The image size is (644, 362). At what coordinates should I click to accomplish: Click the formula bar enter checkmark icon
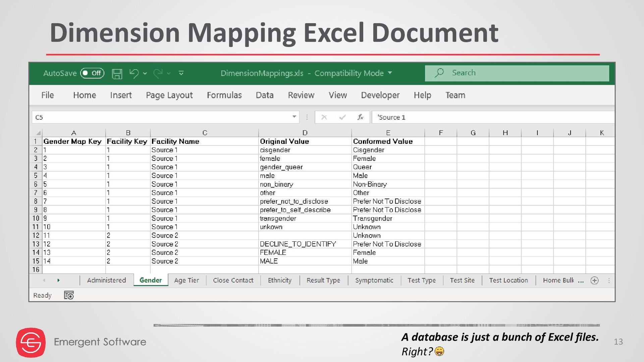342,117
